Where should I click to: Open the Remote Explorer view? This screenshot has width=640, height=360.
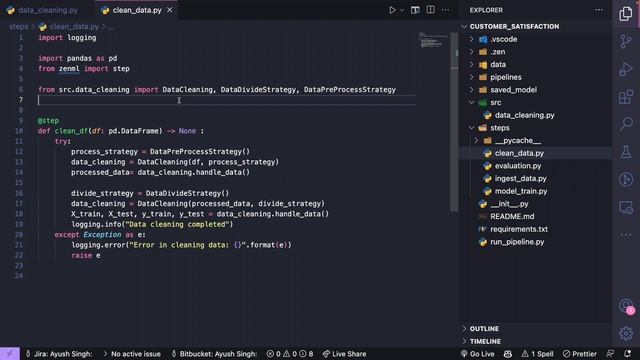coord(626,207)
